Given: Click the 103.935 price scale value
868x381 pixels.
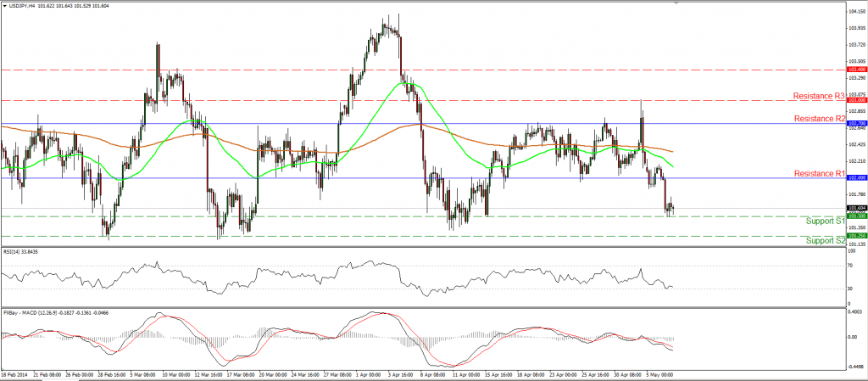Looking at the screenshot, I should coord(856,28).
